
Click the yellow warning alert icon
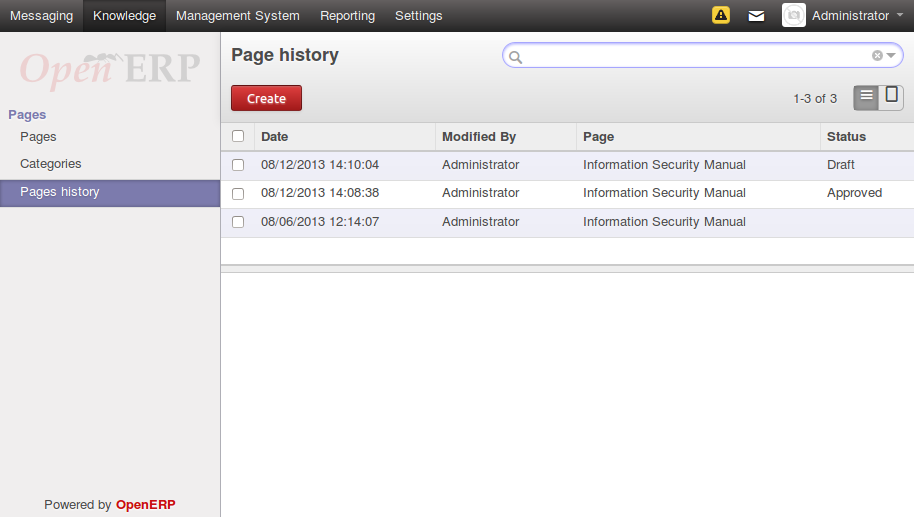[720, 15]
